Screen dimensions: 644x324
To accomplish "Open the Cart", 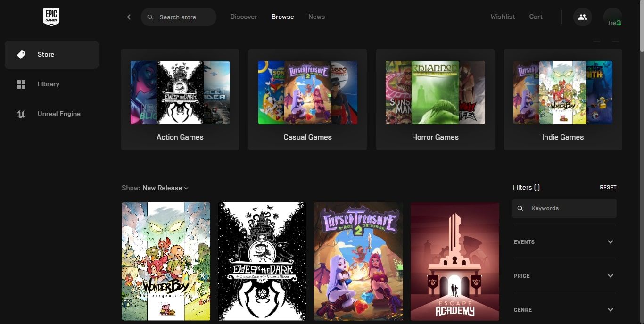I will point(536,17).
